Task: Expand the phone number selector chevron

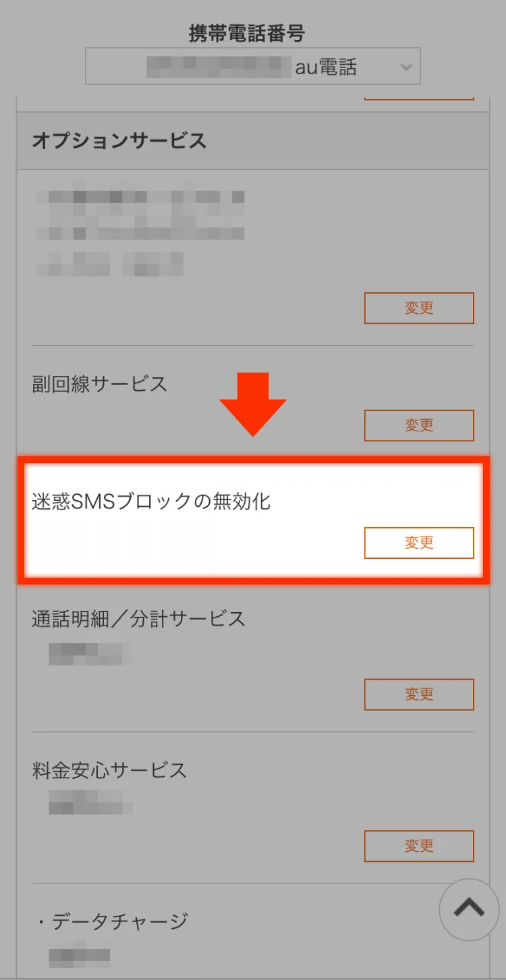Action: point(406,67)
